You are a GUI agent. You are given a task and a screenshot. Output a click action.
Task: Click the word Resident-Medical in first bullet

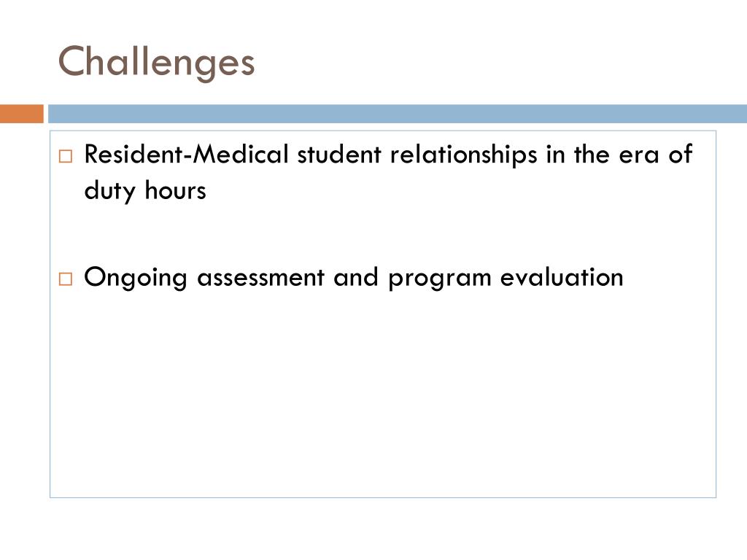(186, 155)
